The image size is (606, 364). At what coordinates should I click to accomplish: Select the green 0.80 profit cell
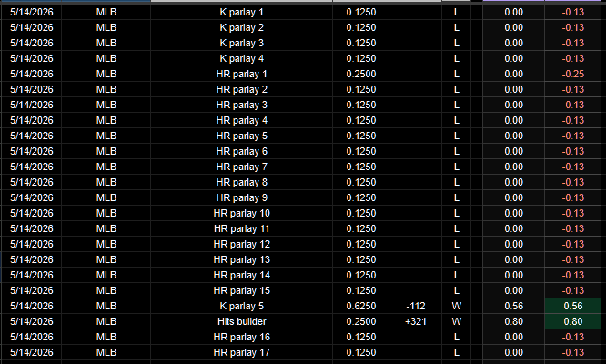click(x=572, y=321)
